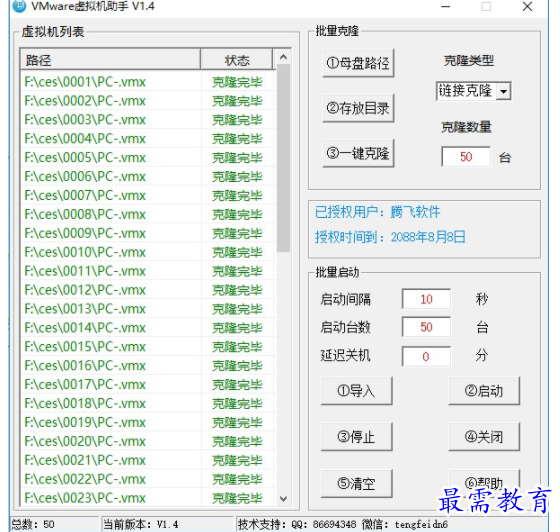
Task: Select row F:\ces\0010\PC-.vmx
Action: (148, 252)
